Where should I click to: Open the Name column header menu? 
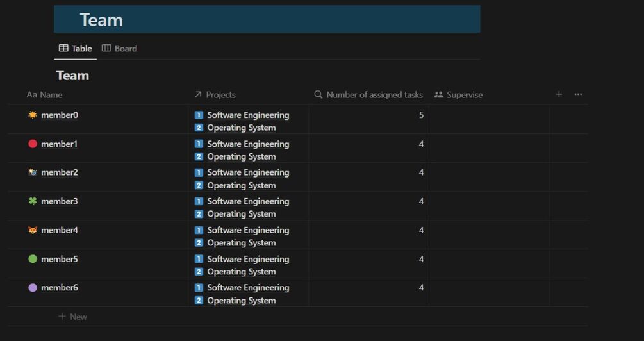tap(45, 95)
